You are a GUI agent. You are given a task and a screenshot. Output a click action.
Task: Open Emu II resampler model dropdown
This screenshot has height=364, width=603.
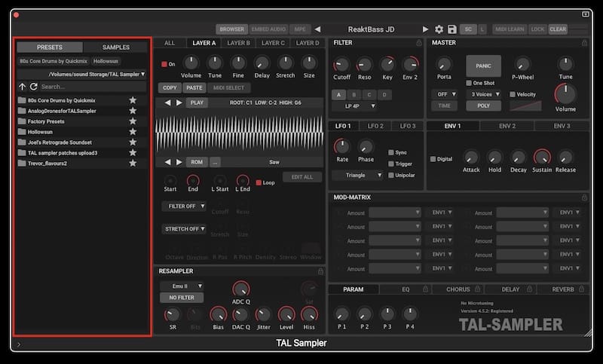182,286
